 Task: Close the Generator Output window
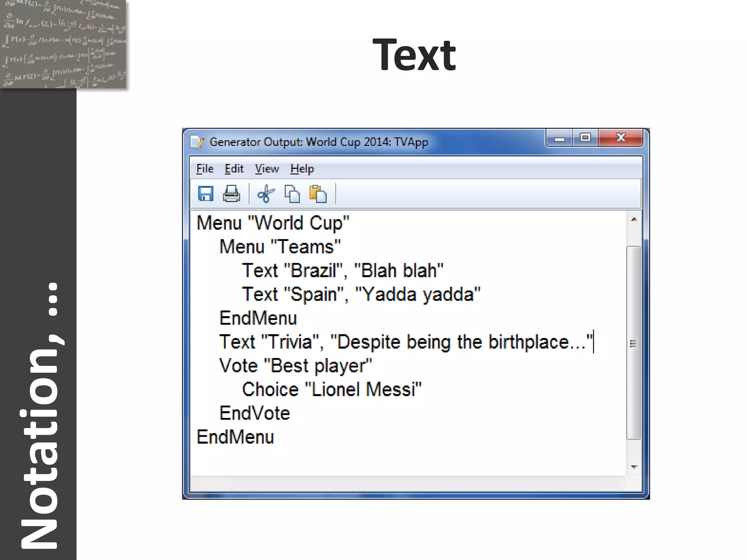[621, 138]
